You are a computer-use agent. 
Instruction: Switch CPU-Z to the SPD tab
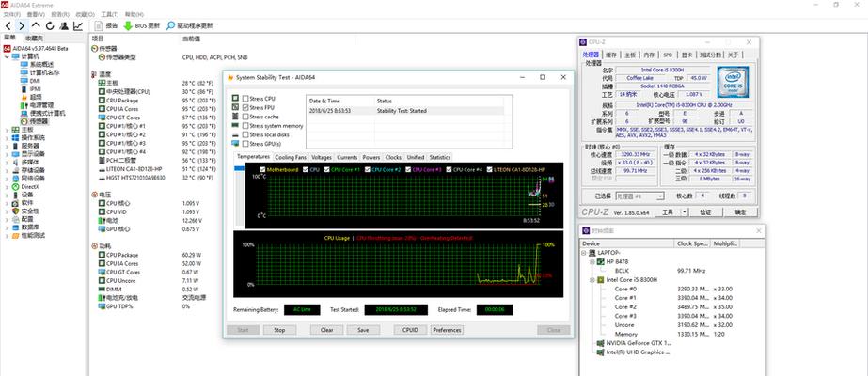[x=668, y=55]
